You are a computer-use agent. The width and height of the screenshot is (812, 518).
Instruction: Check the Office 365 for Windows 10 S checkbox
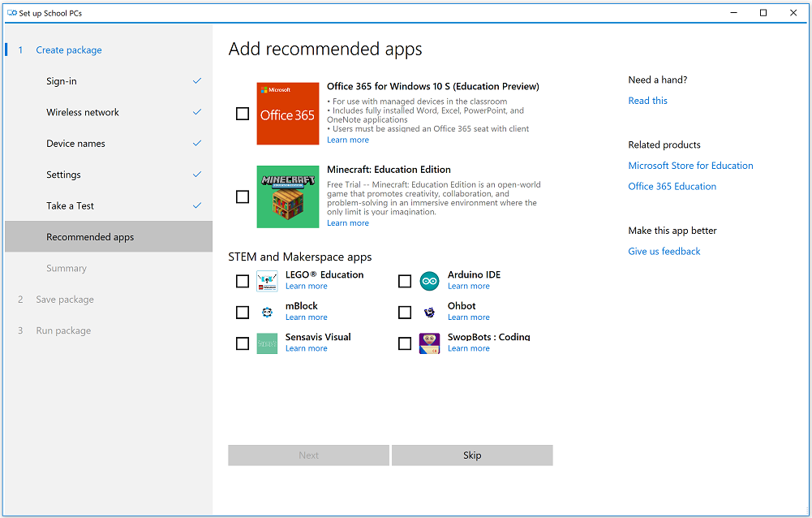243,114
